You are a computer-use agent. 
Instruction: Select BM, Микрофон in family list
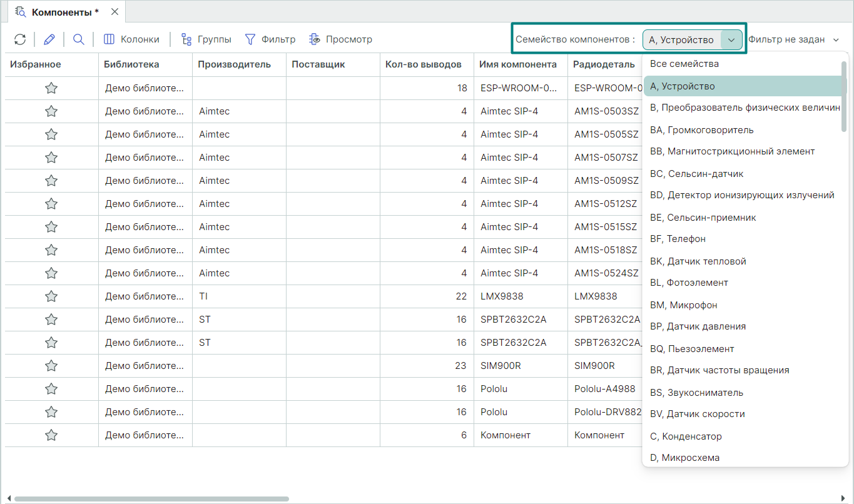683,305
